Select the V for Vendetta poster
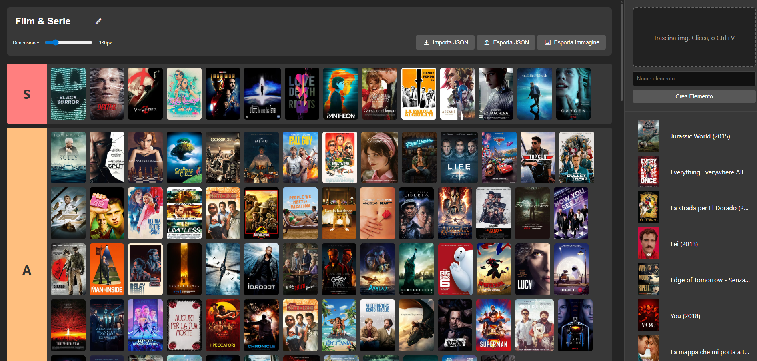Viewport: 757px width, 361px height. point(145,94)
